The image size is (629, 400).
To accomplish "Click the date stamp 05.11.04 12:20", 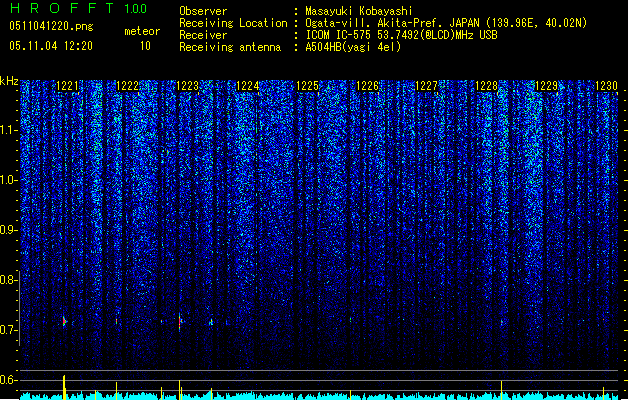I will coord(51,46).
